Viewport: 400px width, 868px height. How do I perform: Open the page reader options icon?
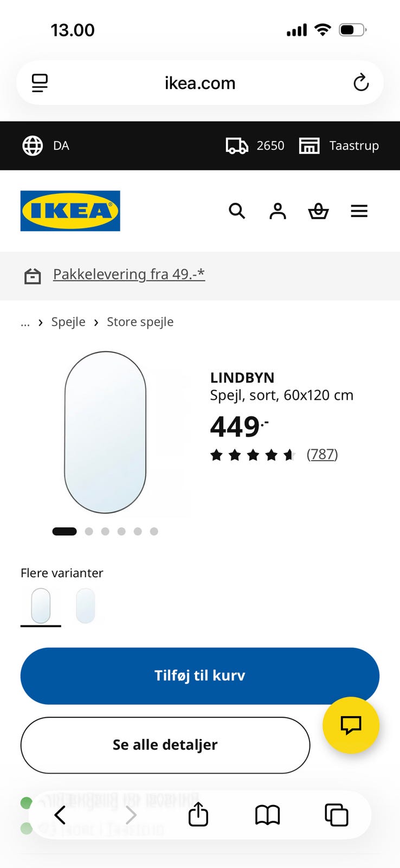coord(40,83)
